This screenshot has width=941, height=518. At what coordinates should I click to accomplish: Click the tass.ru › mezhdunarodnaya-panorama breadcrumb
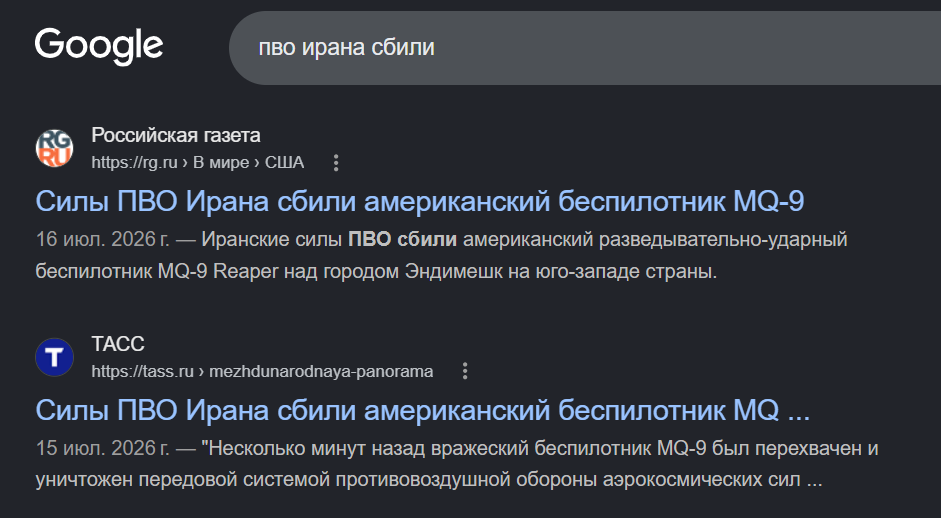[x=262, y=372]
